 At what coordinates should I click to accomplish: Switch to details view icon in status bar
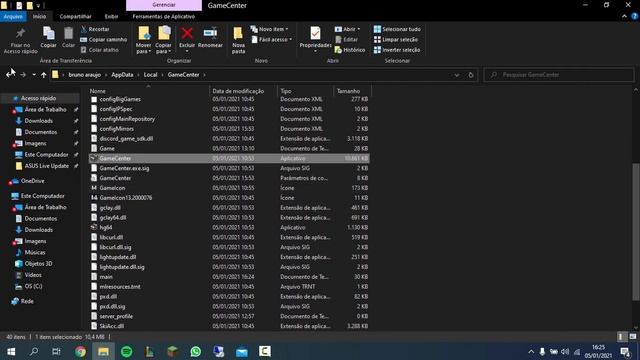[x=621, y=337]
